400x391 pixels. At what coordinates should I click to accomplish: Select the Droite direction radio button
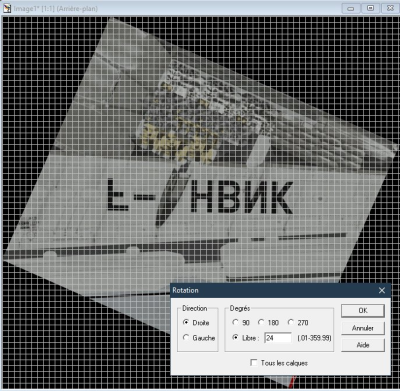pos(186,322)
